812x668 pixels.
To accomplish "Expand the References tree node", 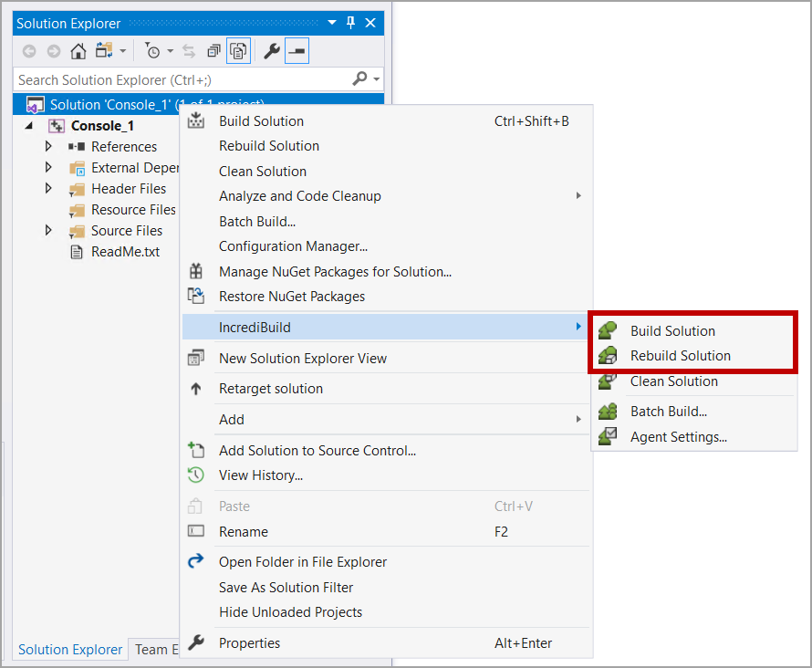I will point(49,146).
